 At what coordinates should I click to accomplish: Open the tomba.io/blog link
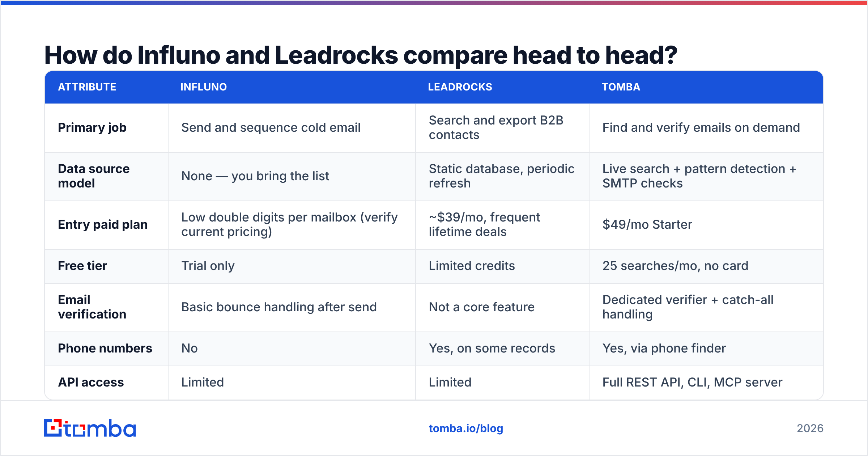466,428
